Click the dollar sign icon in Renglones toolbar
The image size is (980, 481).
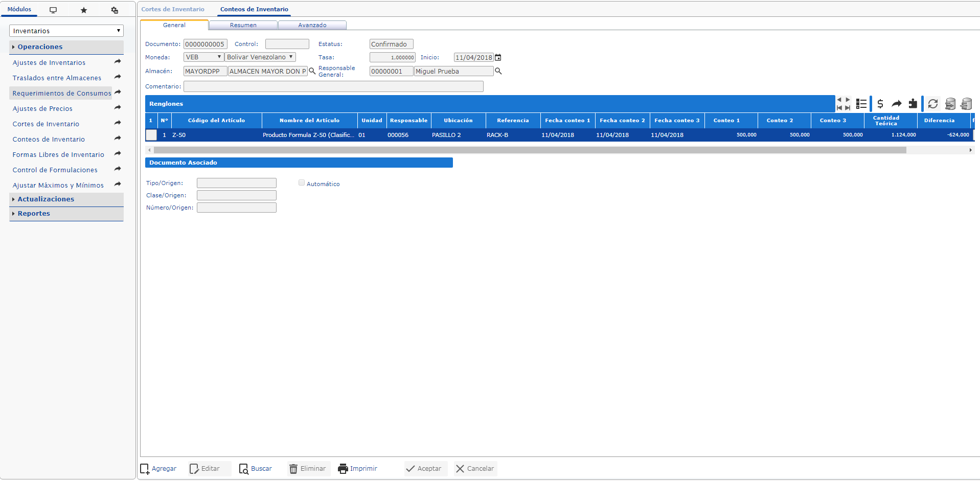click(x=880, y=104)
